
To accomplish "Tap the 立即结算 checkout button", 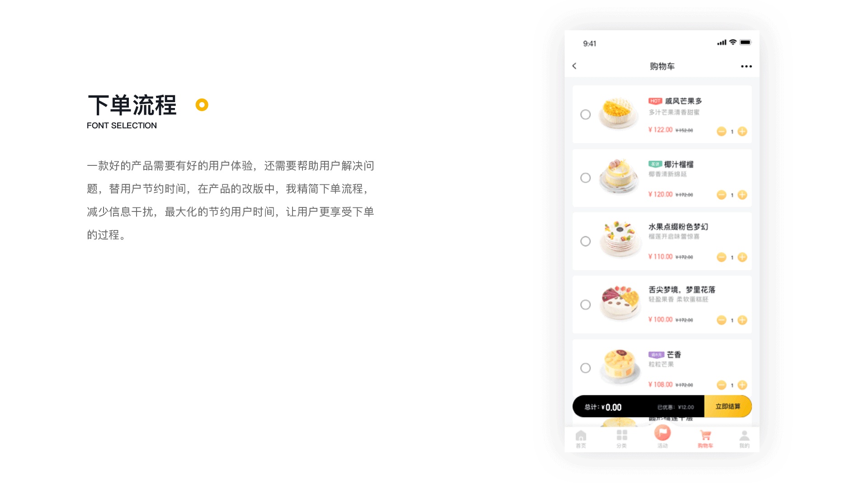I will [728, 406].
